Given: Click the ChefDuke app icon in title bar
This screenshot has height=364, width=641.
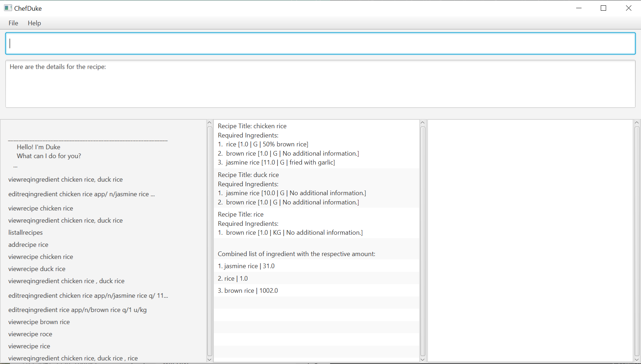Looking at the screenshot, I should click(8, 8).
